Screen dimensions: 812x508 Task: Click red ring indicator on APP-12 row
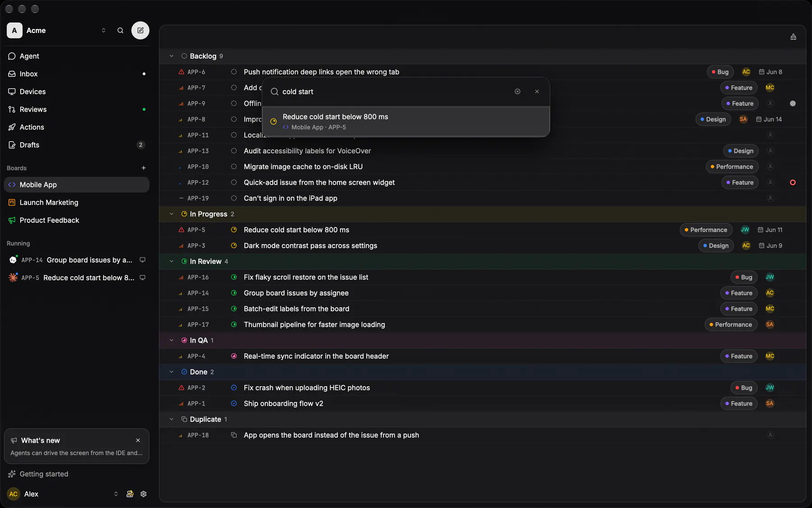pos(793,182)
